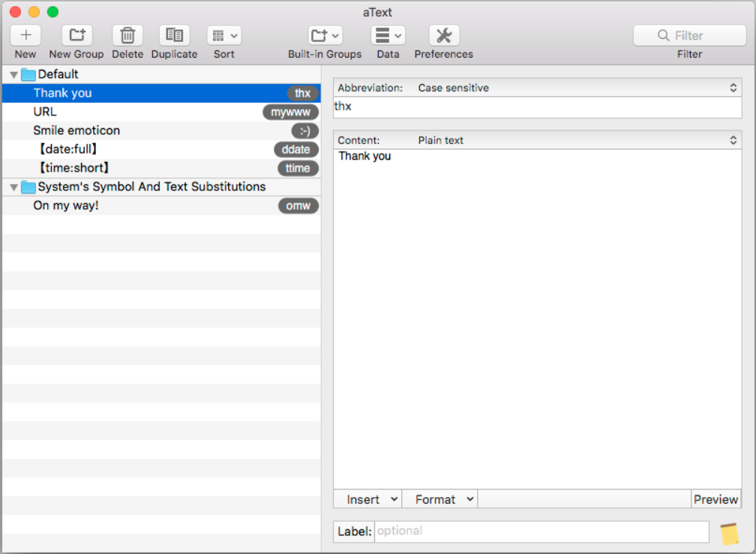This screenshot has height=554, width=756.
Task: Click the Delete trash can icon
Action: (x=127, y=35)
